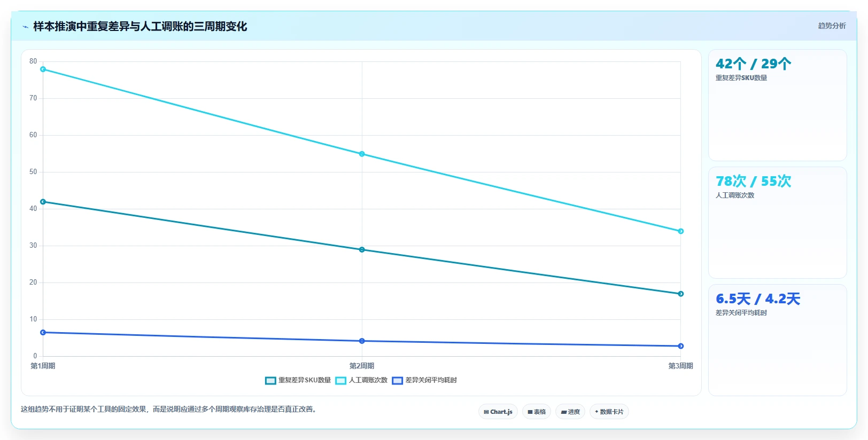Click the 重复差异SKU数量 data point at 第3周期
The height and width of the screenshot is (440, 868).
click(681, 294)
